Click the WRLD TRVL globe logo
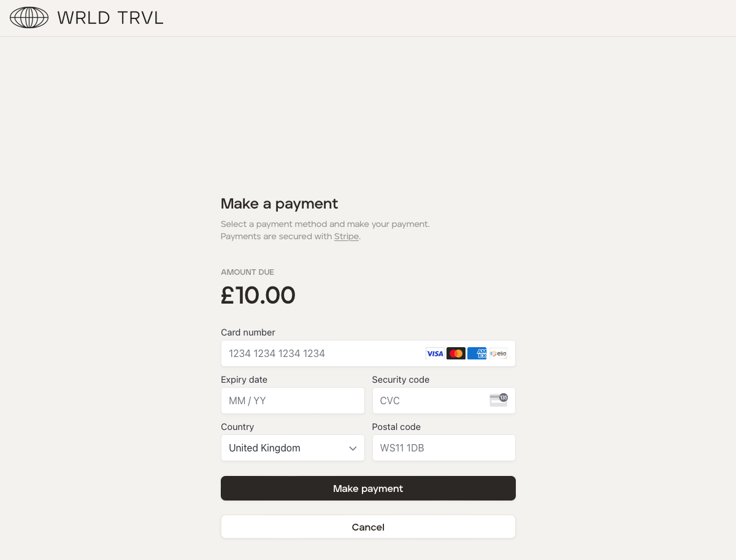Viewport: 736px width, 560px height. [x=29, y=18]
